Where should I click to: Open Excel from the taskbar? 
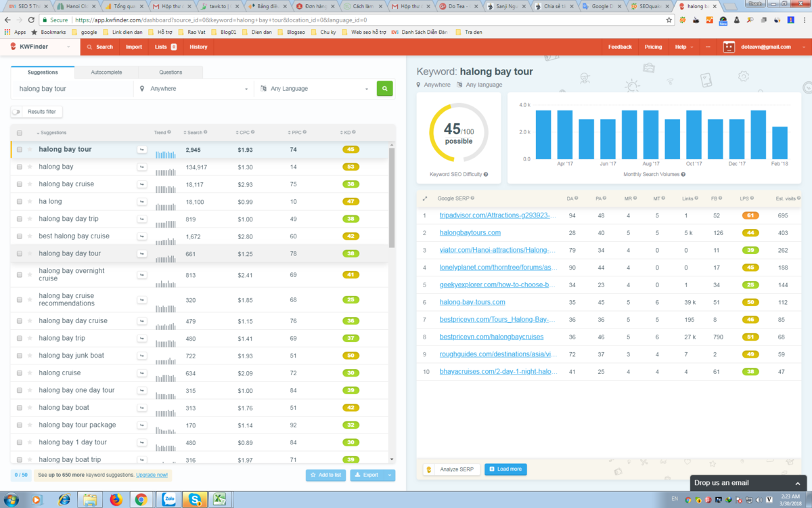pyautogui.click(x=220, y=500)
